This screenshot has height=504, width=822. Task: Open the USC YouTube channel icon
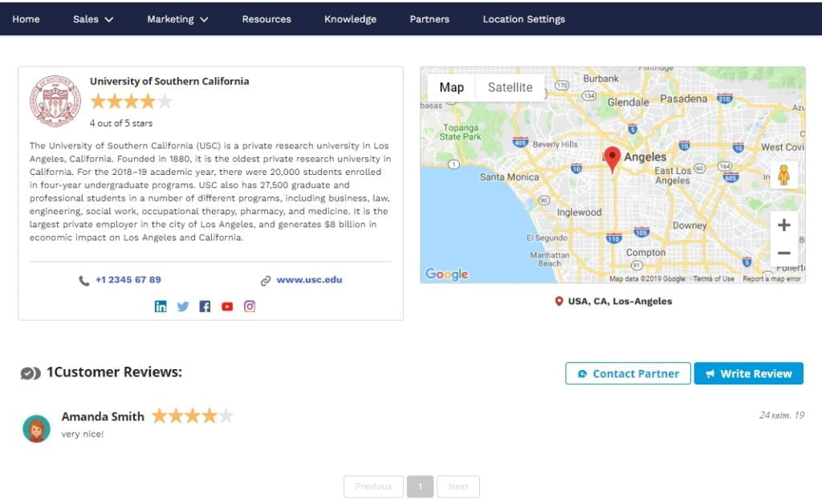pyautogui.click(x=227, y=307)
